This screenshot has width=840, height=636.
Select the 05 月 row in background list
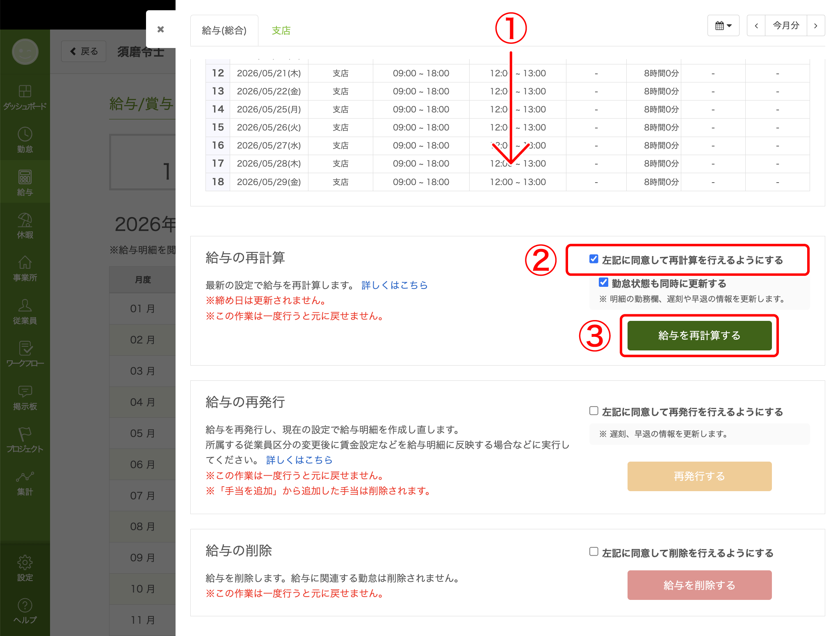pos(142,433)
